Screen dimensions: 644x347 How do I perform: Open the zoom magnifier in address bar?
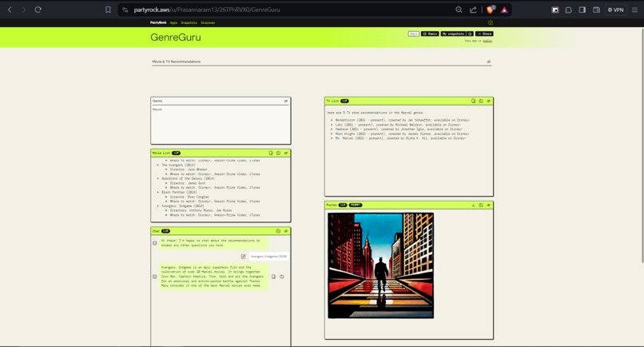(459, 10)
